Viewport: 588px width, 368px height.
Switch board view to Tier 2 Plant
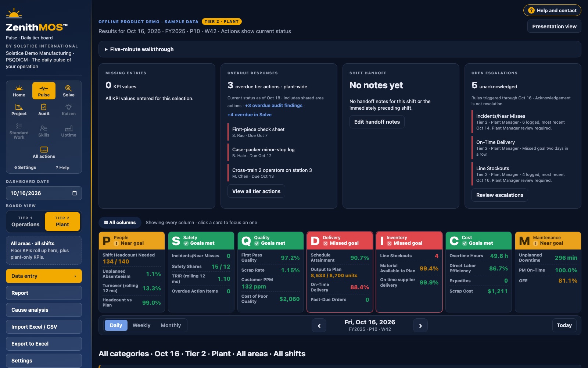62,222
